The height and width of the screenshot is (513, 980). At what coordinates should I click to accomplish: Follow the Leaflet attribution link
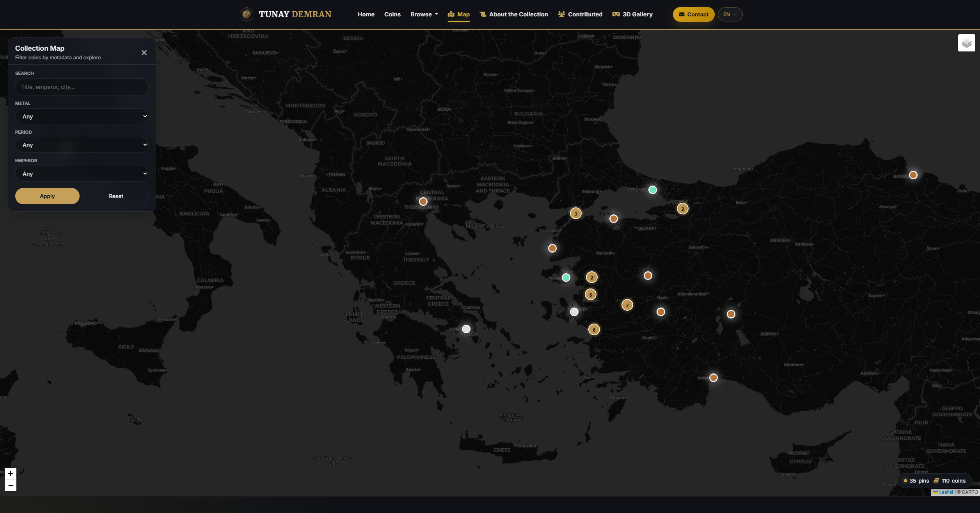pos(946,492)
